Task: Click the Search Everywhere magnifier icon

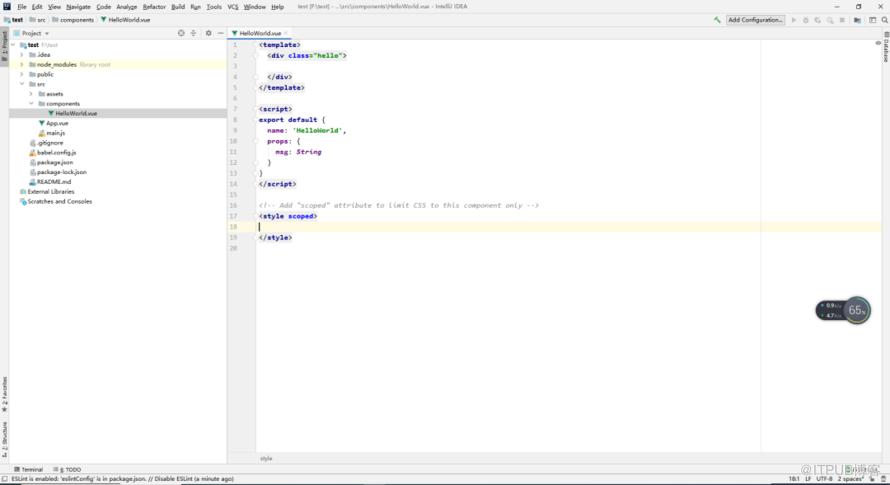Action: click(x=884, y=20)
